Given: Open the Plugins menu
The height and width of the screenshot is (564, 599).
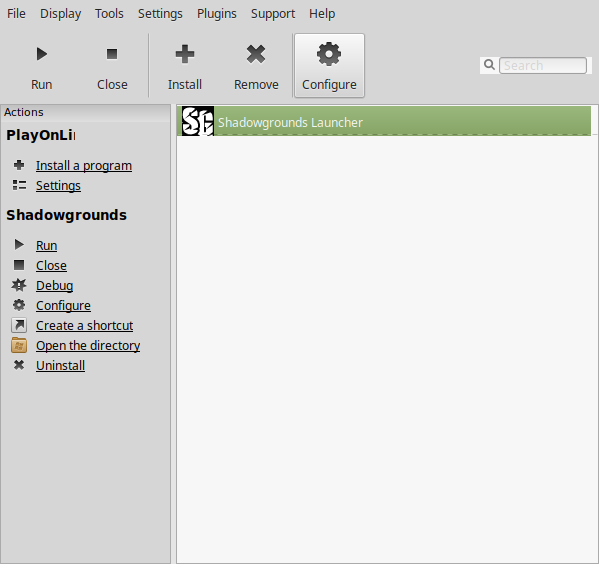Looking at the screenshot, I should [x=217, y=14].
